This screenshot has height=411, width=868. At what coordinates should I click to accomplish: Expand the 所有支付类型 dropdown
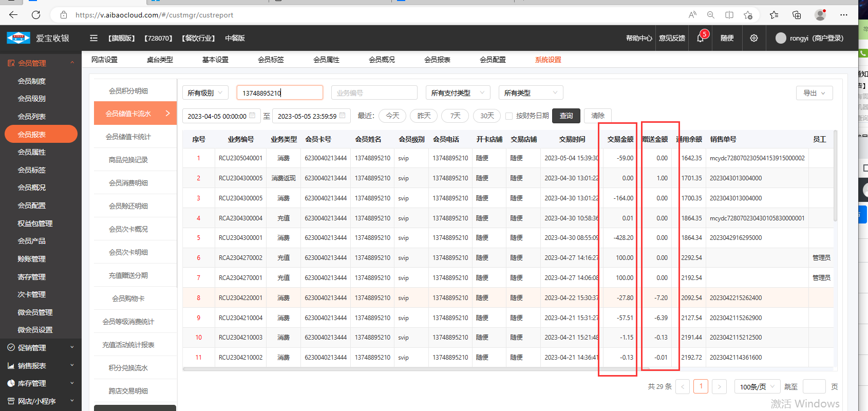[x=458, y=93]
